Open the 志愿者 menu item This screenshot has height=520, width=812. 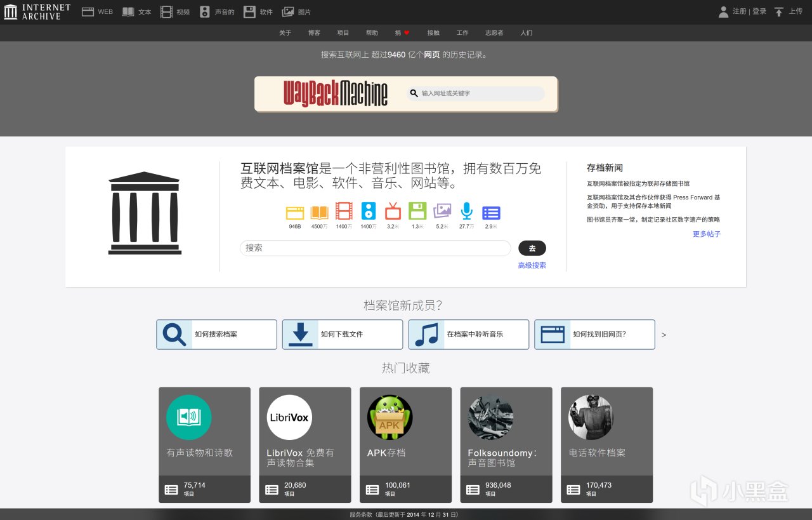coord(494,33)
